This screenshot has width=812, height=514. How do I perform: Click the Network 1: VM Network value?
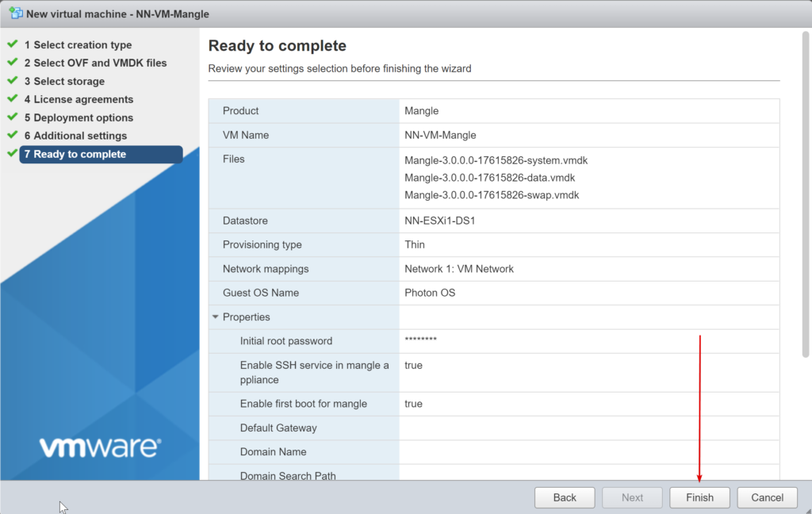pos(459,269)
